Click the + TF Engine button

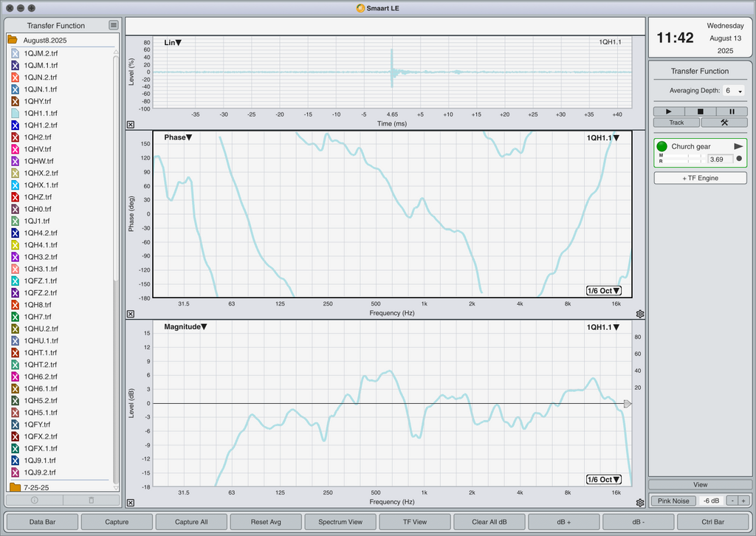point(700,178)
